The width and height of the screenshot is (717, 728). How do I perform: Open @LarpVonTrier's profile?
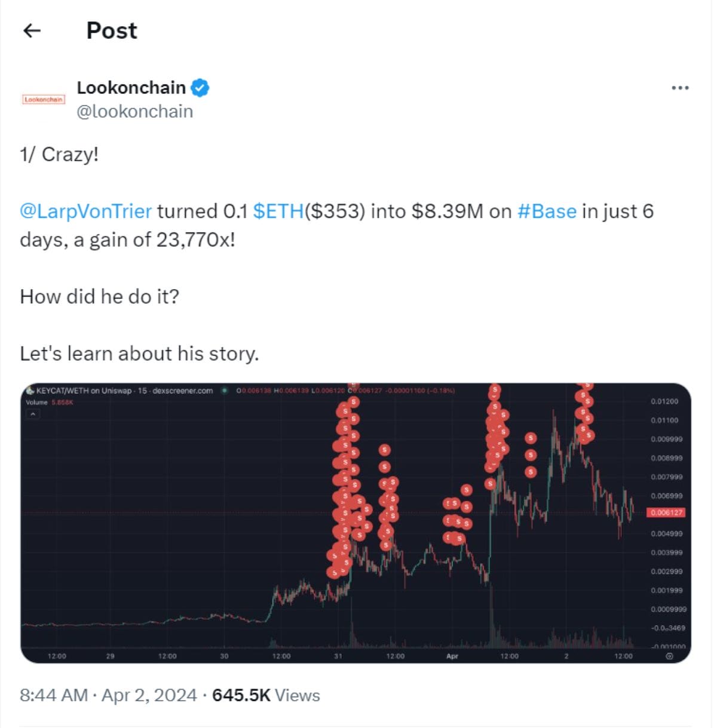85,211
